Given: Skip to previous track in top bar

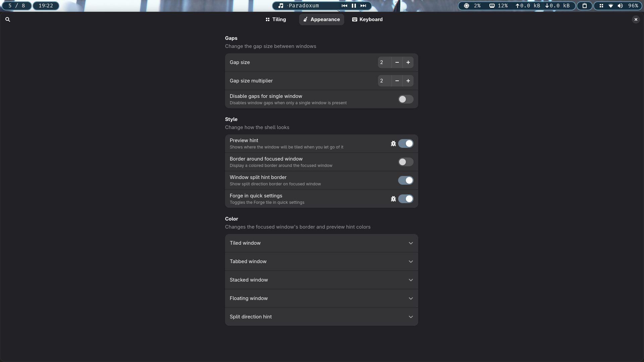Looking at the screenshot, I should point(344,6).
